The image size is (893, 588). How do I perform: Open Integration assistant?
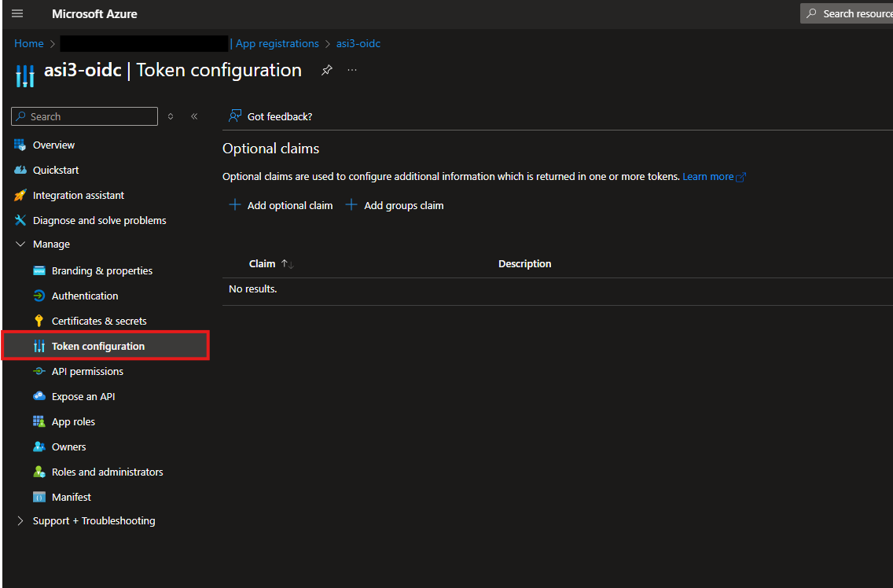79,196
